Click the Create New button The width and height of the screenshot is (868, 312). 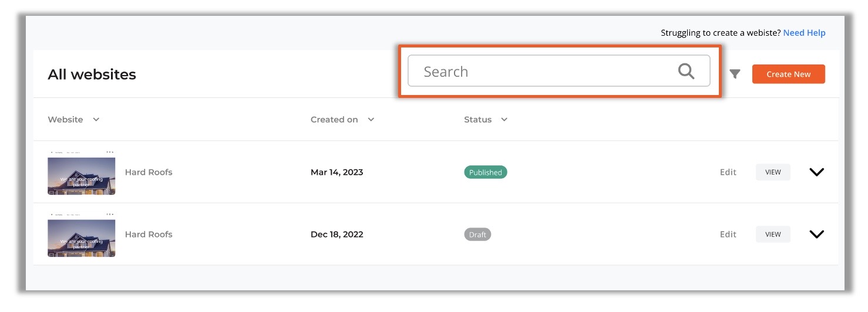click(788, 74)
